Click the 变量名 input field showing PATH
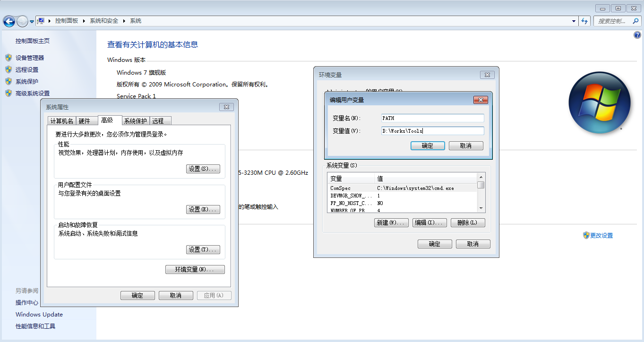The height and width of the screenshot is (342, 644). tap(433, 118)
